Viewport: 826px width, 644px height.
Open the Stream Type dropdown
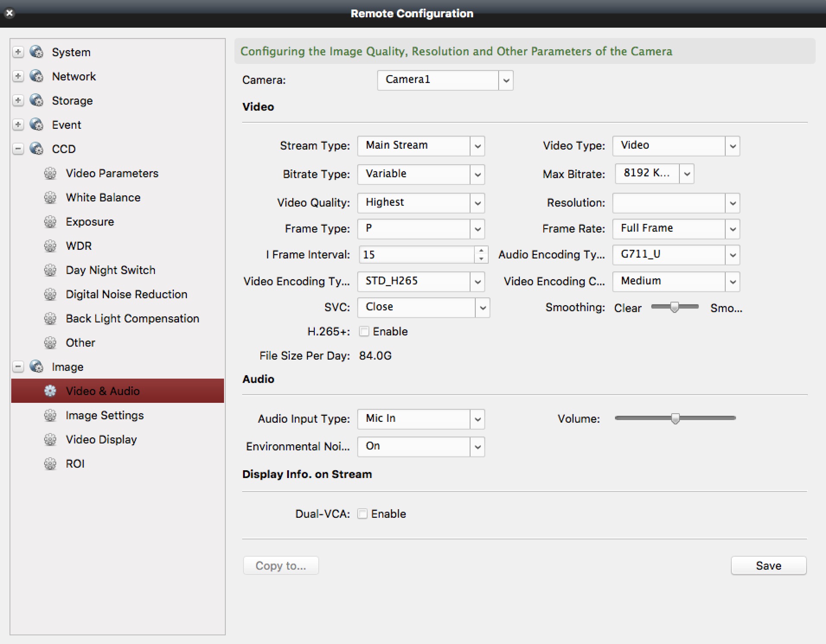pos(477,146)
